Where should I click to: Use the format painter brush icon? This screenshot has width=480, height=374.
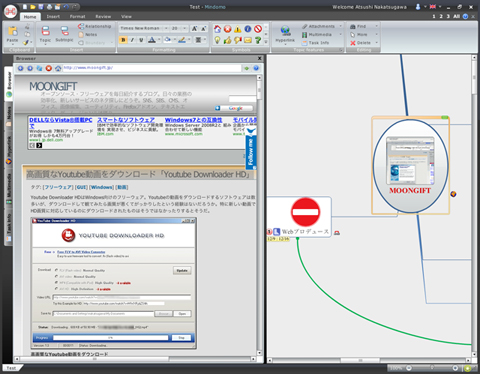tap(26, 42)
